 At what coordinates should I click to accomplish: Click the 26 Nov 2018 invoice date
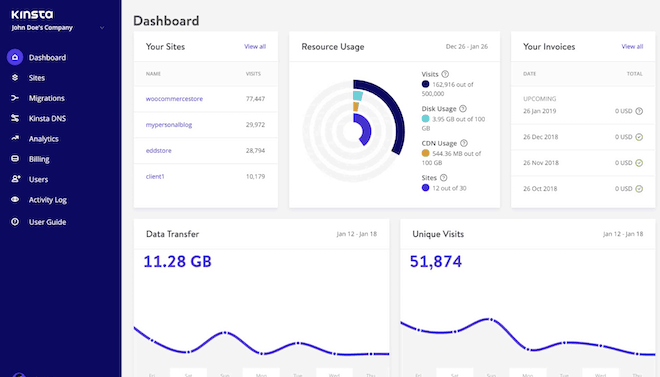click(x=541, y=163)
